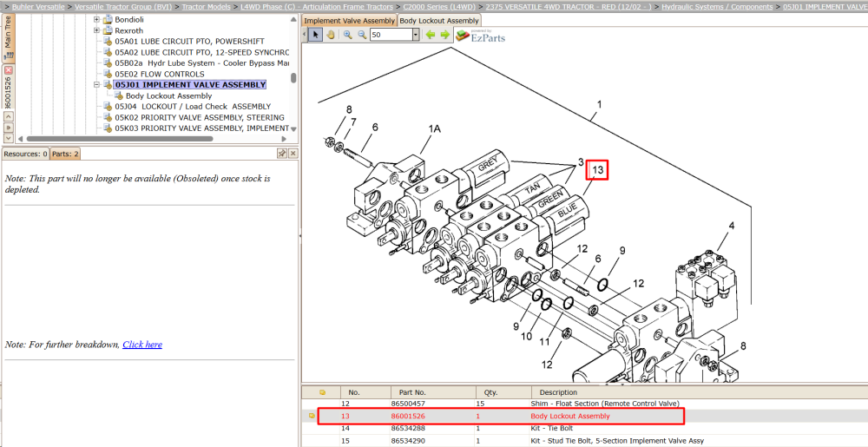Follow the Click here breakdown link

(142, 344)
